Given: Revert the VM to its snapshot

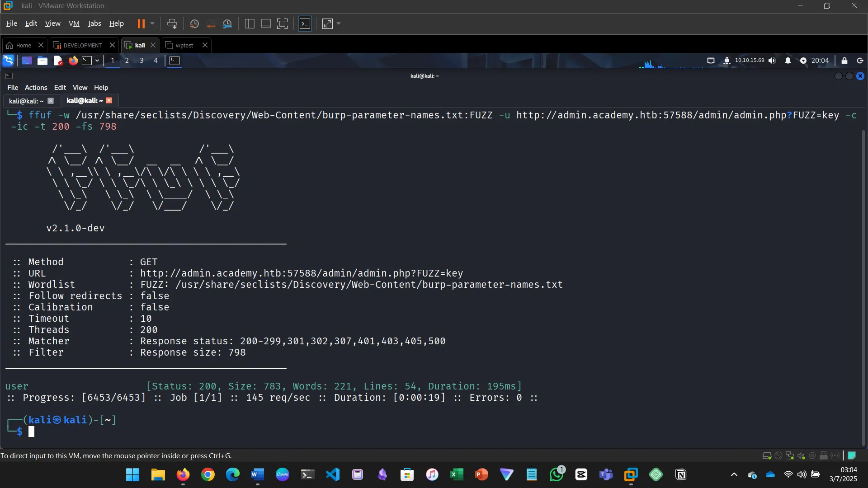Looking at the screenshot, I should point(211,23).
